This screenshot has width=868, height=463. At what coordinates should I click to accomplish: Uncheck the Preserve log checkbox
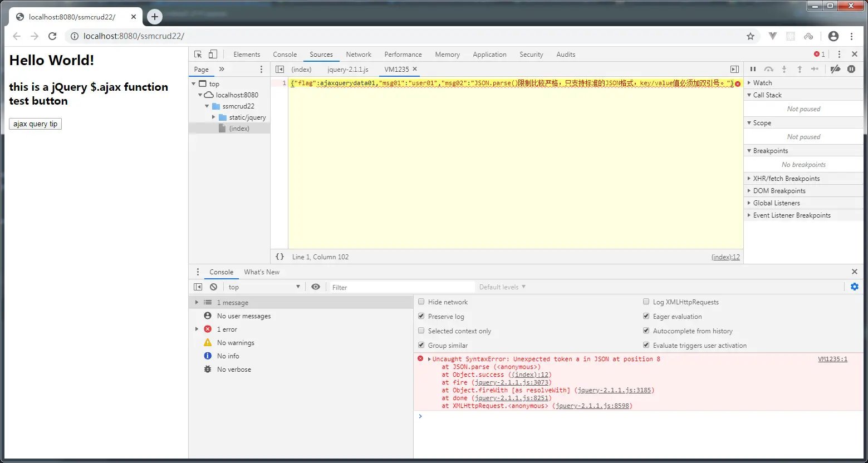[421, 316]
